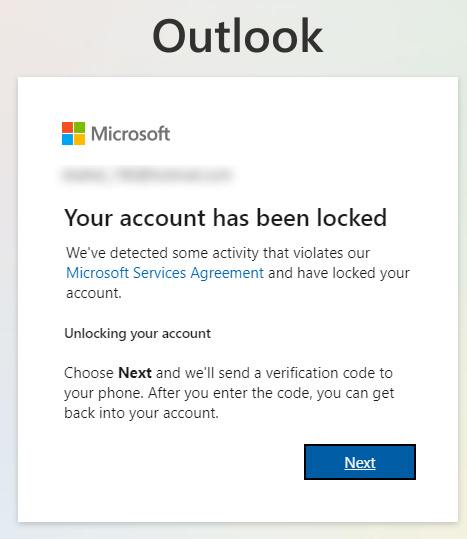Click the 'and have locked your' text
This screenshot has width=467, height=539.
339,273
